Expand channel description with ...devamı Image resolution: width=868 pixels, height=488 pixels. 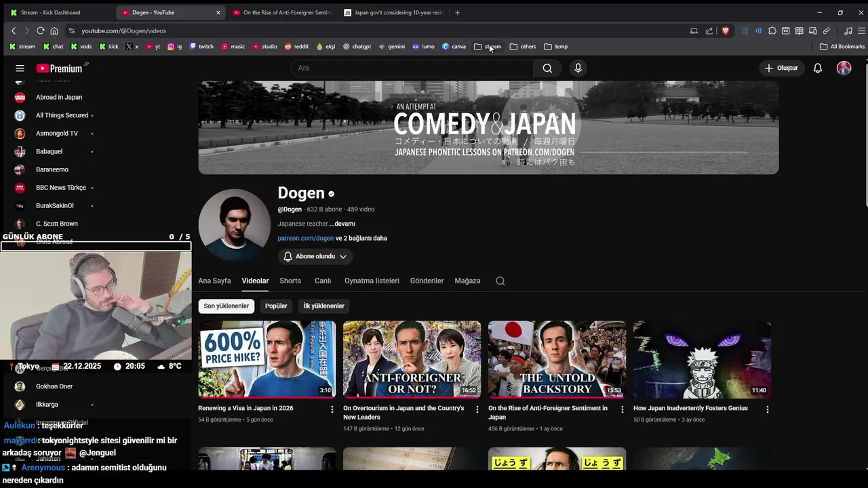[x=342, y=224]
